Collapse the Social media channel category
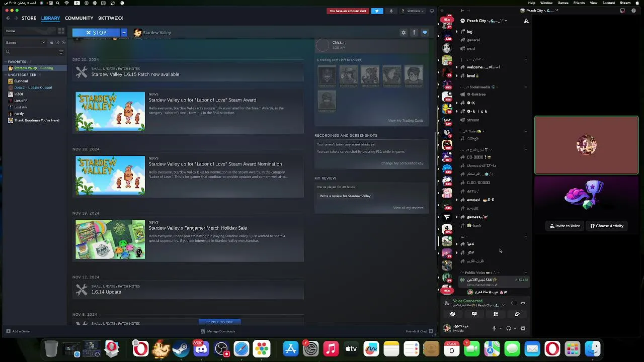Image resolution: width=644 pixels, height=362 pixels. pyautogui.click(x=478, y=87)
